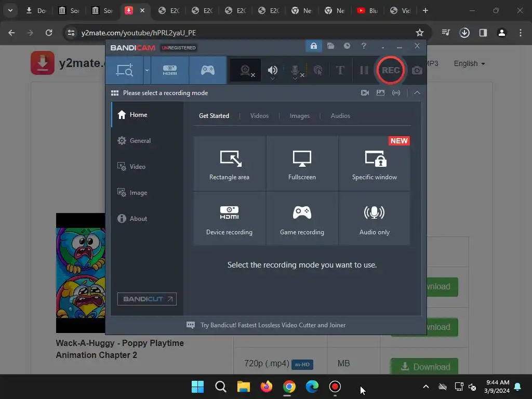Click the BANDICUT button
This screenshot has width=532, height=399.
[x=147, y=299]
